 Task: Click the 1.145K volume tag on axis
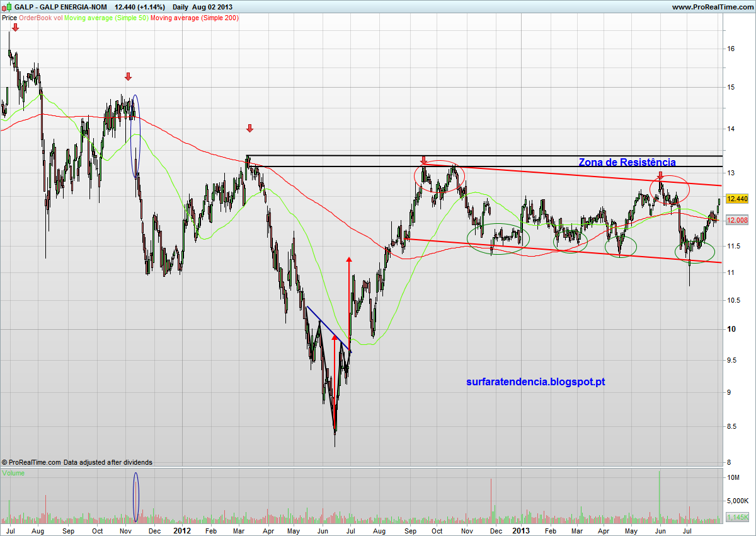[736, 517]
